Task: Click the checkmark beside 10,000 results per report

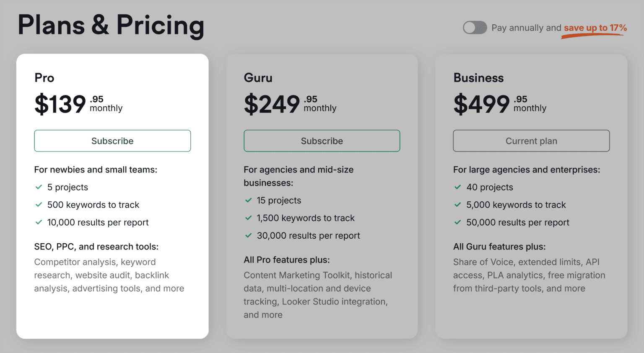Action: pos(39,222)
